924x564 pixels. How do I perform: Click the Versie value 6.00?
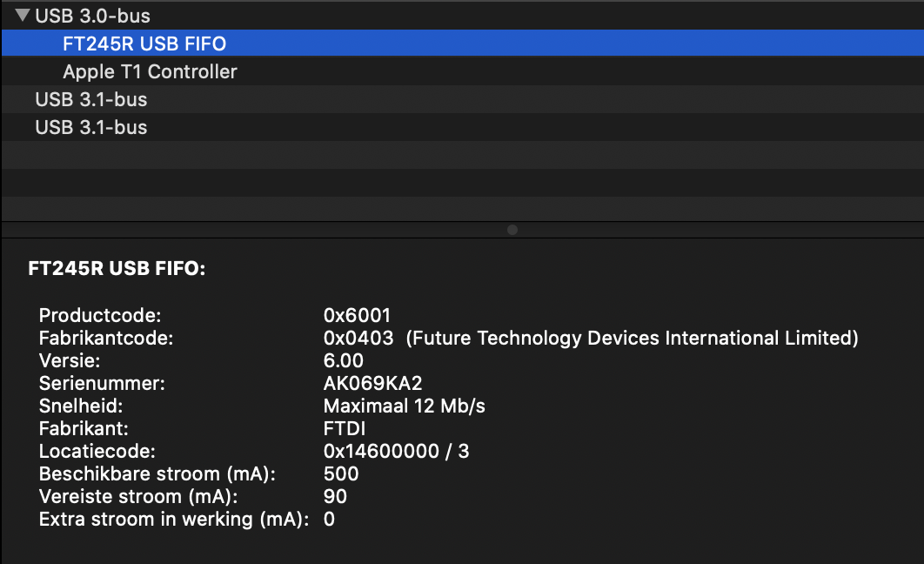(340, 360)
